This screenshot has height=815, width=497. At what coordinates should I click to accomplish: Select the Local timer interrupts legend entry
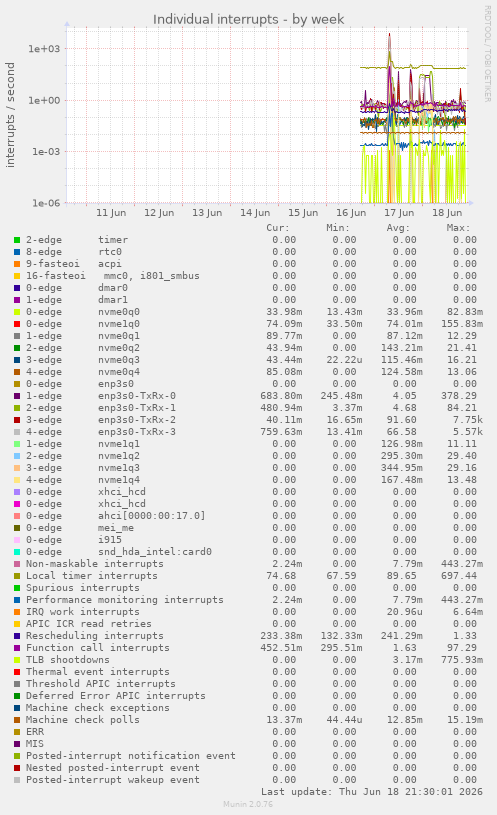(x=91, y=576)
